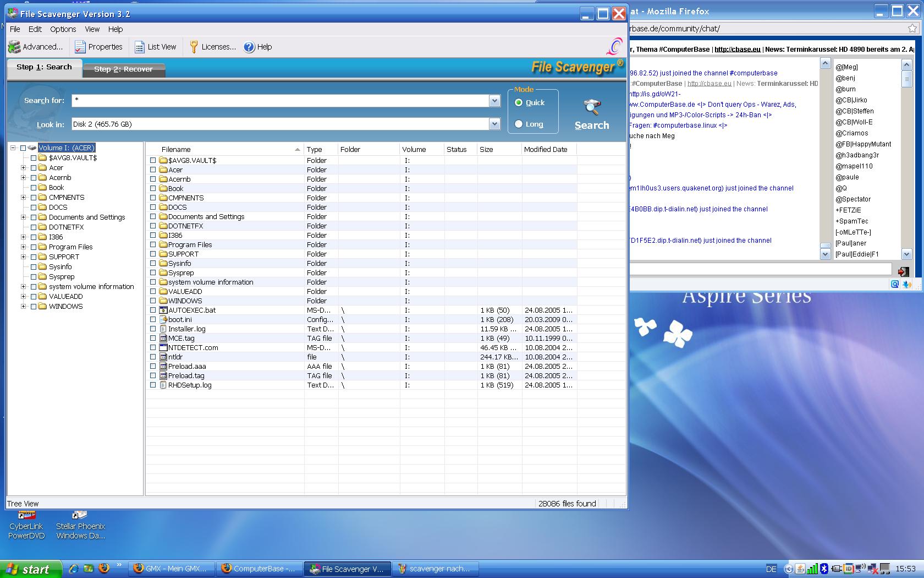Select the AUTOEXEC.bat file icon
The height and width of the screenshot is (578, 924).
(x=163, y=310)
